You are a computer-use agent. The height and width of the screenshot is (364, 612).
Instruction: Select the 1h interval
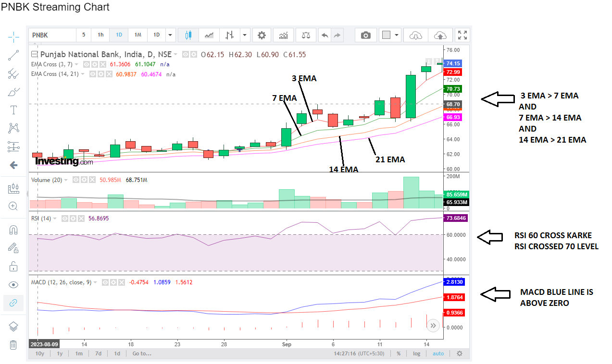(x=100, y=35)
